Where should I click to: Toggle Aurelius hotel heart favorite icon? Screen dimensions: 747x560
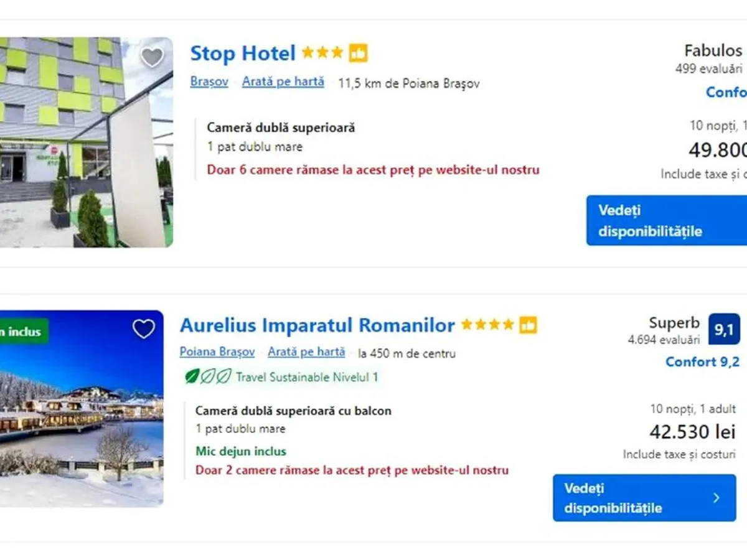(x=144, y=329)
